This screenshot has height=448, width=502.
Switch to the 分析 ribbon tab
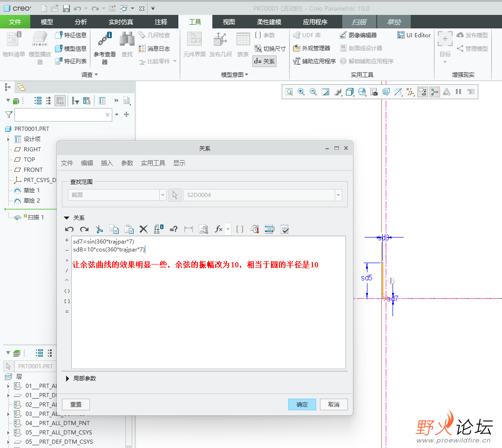click(x=81, y=22)
